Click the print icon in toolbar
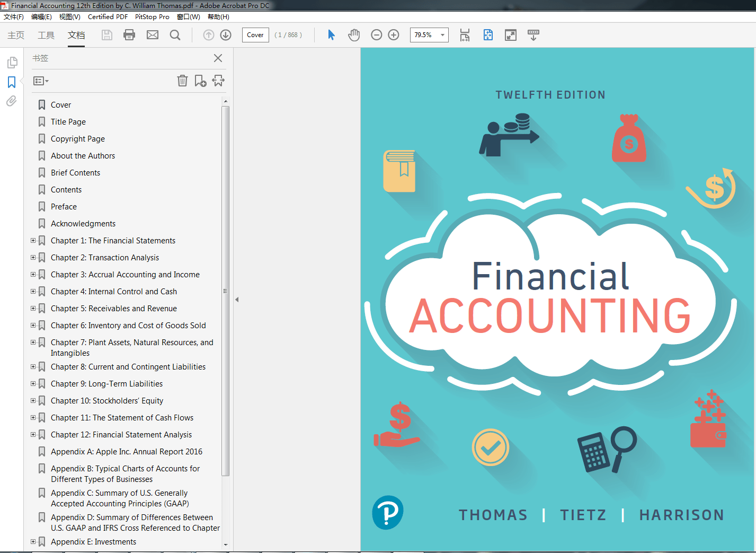 [x=129, y=35]
